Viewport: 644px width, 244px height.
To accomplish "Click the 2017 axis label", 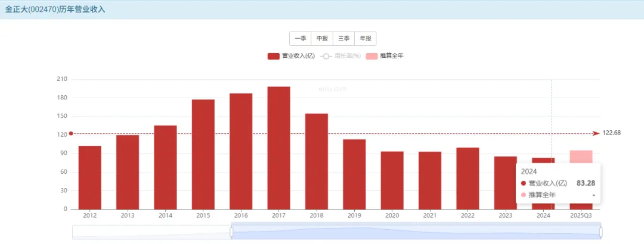I will pos(279,215).
